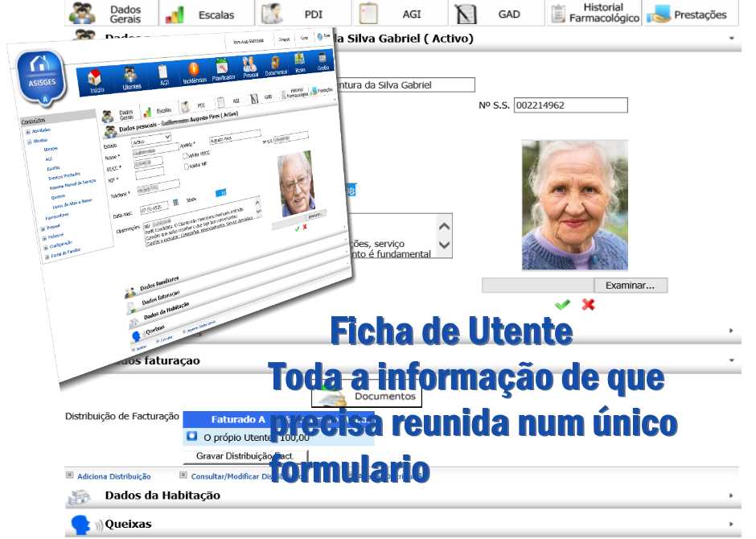This screenshot has height=539, width=756.
Task: Click elderly man photo in small window
Action: click(296, 184)
